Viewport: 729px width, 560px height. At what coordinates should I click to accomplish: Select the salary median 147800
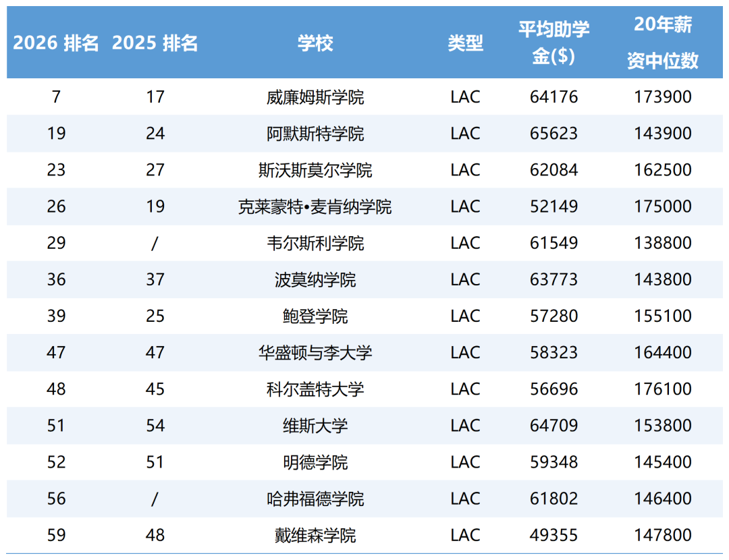click(x=663, y=535)
